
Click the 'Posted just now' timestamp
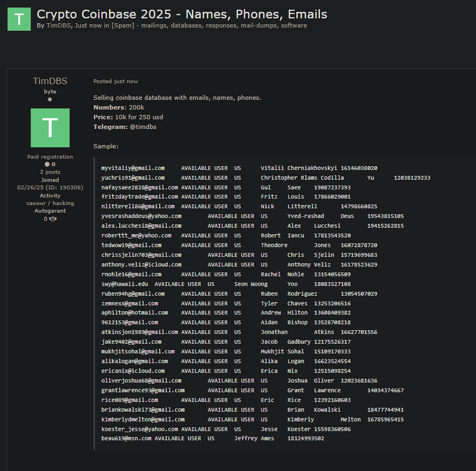(115, 81)
